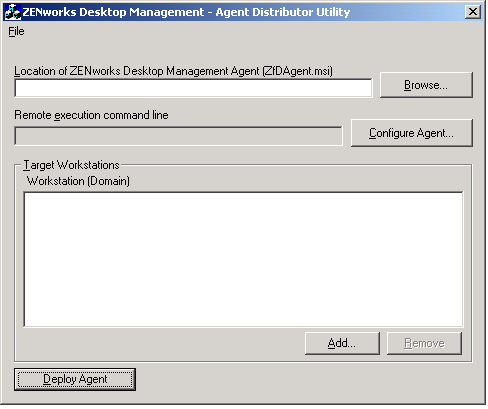Focus the ZfDAgent.msi location input field
Screen dimensions: 488x409
tap(193, 88)
